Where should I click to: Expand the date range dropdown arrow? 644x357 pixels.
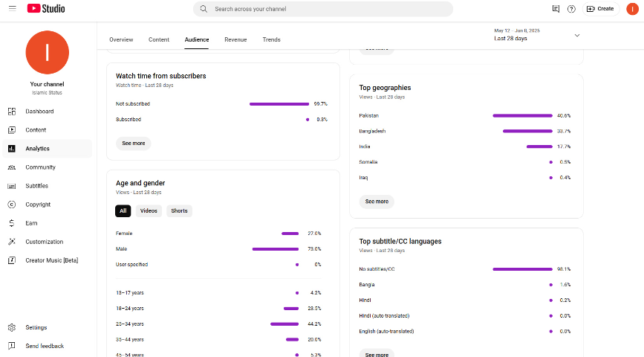point(576,36)
